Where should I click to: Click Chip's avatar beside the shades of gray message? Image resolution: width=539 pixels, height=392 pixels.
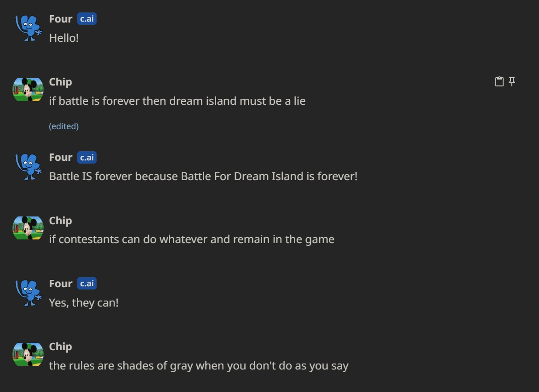click(28, 354)
